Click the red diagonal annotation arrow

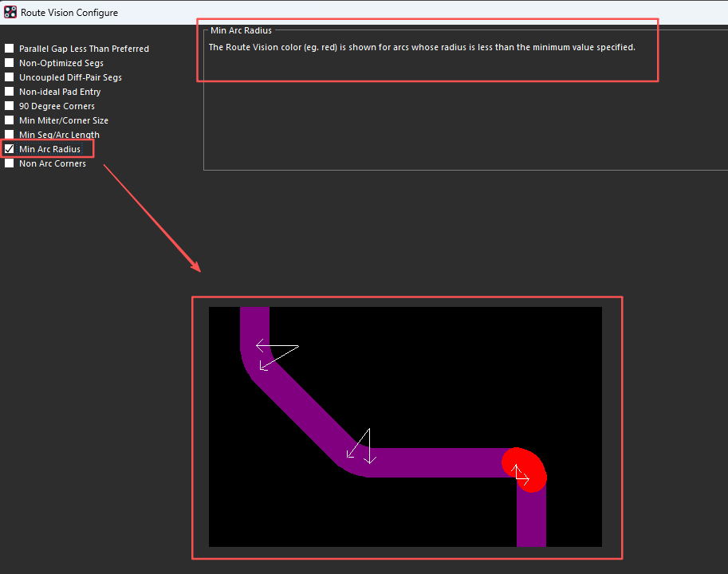[x=152, y=217]
